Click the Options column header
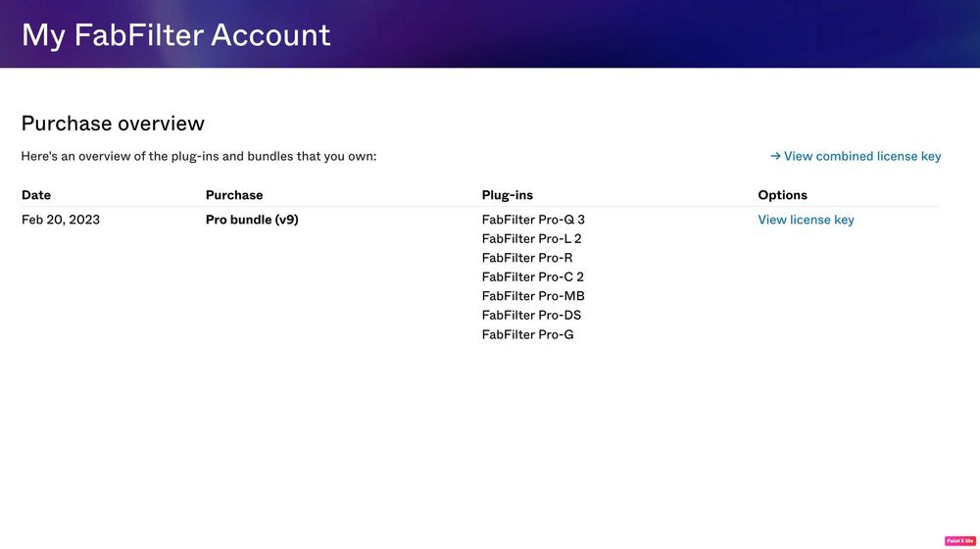Viewport: 980px width, 549px height. point(782,195)
